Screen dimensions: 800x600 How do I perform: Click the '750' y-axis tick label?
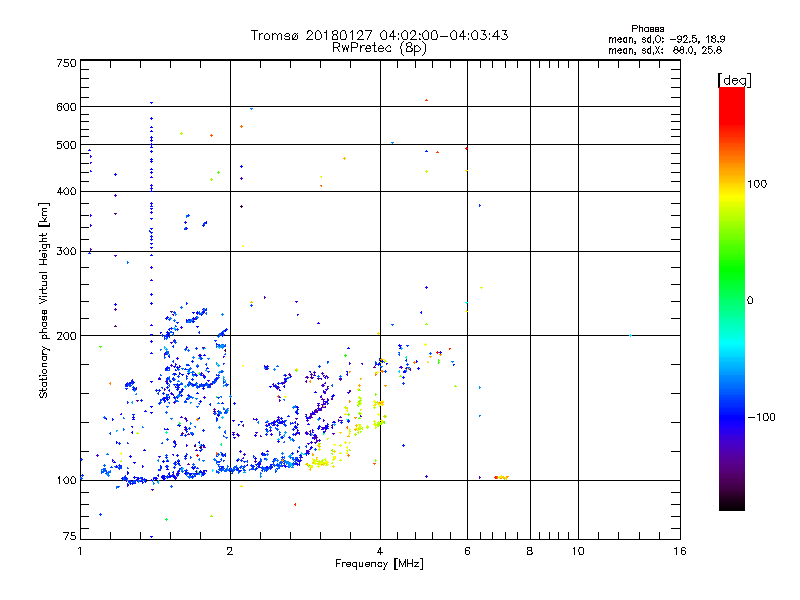click(66, 63)
